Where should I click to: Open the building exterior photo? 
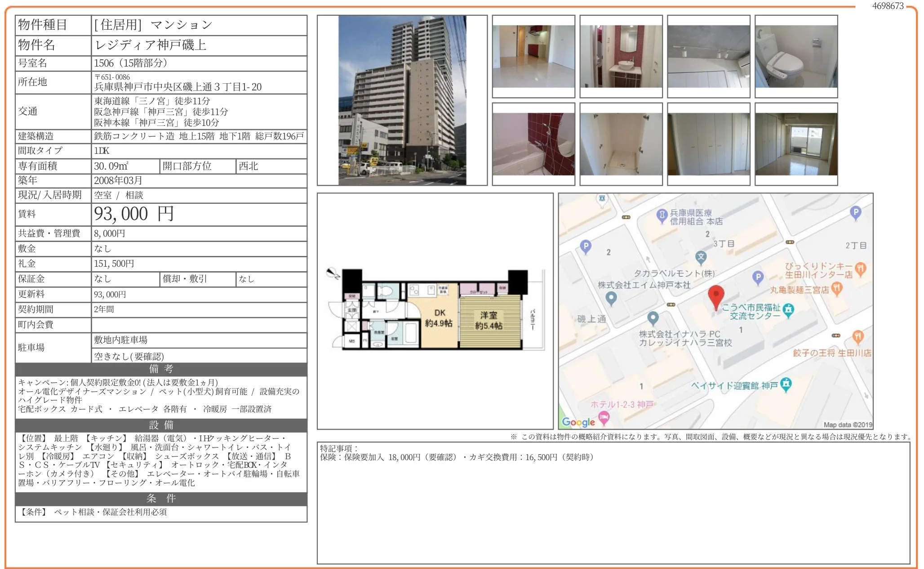pos(402,100)
